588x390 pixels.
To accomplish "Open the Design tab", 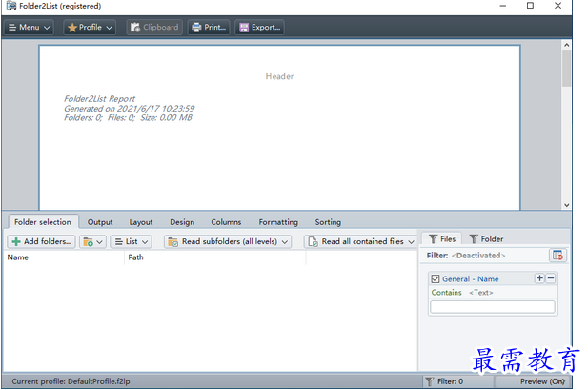I will click(182, 222).
